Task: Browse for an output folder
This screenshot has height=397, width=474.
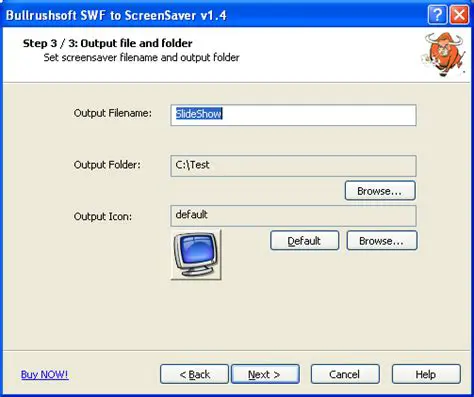Action: tap(380, 191)
